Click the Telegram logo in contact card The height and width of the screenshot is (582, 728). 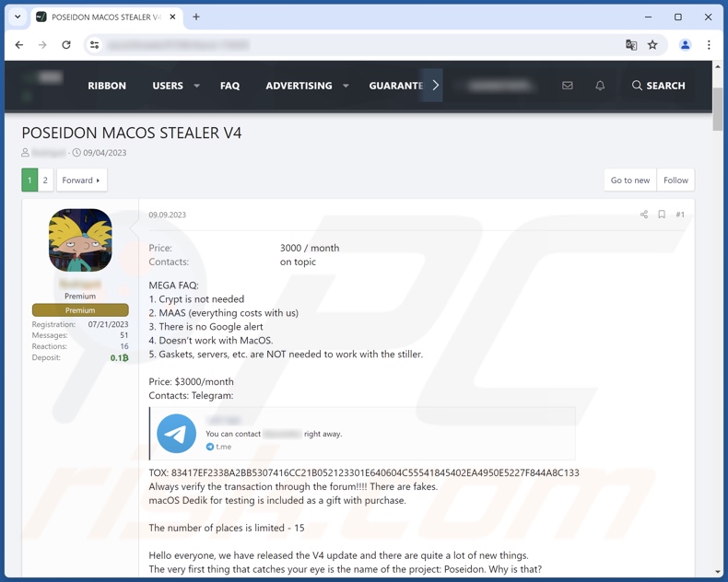coord(176,434)
